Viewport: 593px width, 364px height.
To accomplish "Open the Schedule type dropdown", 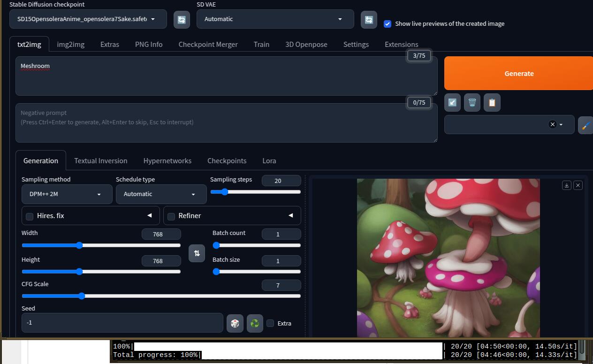I will click(161, 194).
